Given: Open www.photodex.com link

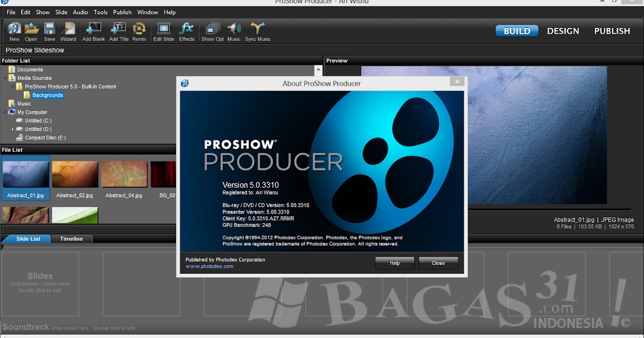Looking at the screenshot, I should (x=209, y=267).
